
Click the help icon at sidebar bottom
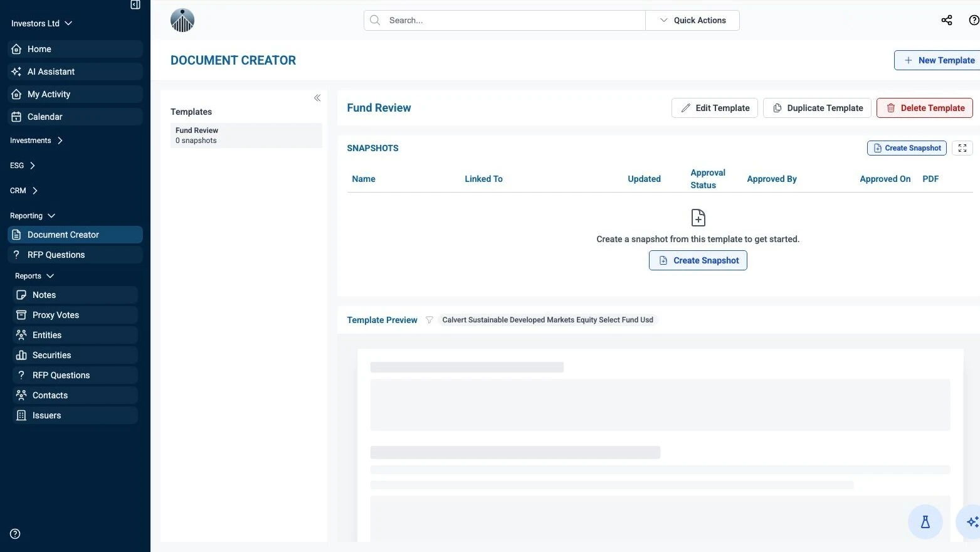pos(16,534)
